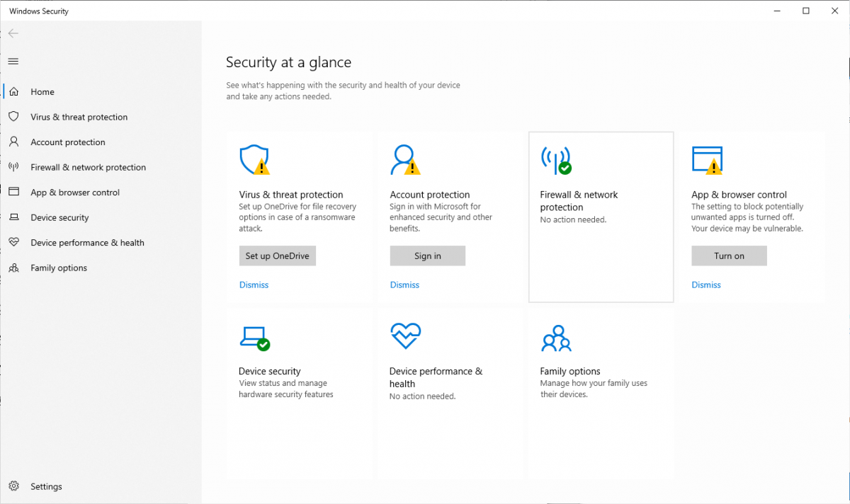Click the heart icon for Device performance sidebar
Image resolution: width=850 pixels, height=504 pixels.
tap(13, 242)
